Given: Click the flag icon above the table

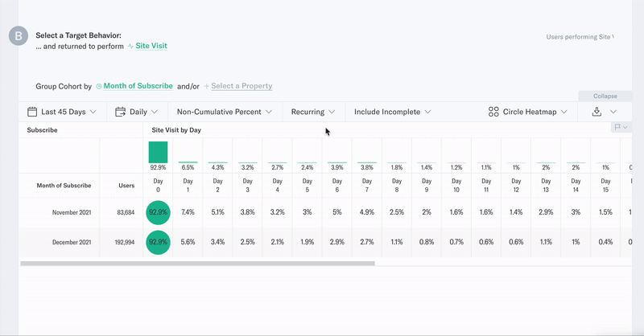Looking at the screenshot, I should click(617, 127).
